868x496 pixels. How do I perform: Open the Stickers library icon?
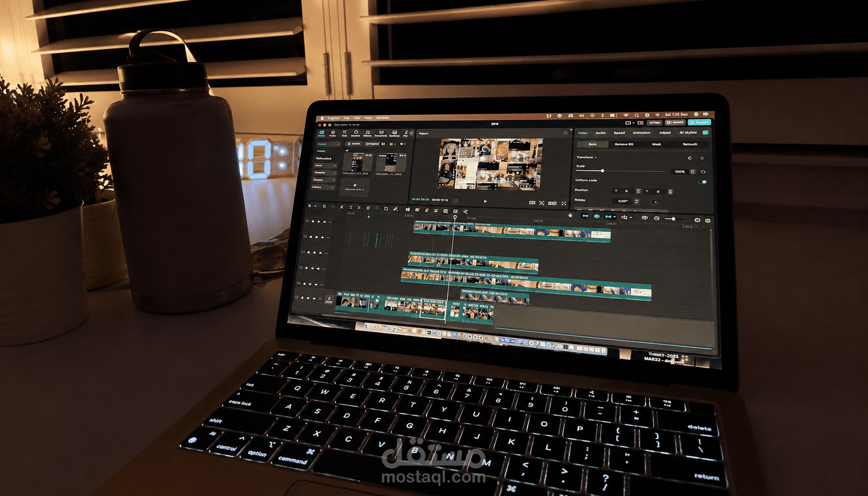pos(356,133)
